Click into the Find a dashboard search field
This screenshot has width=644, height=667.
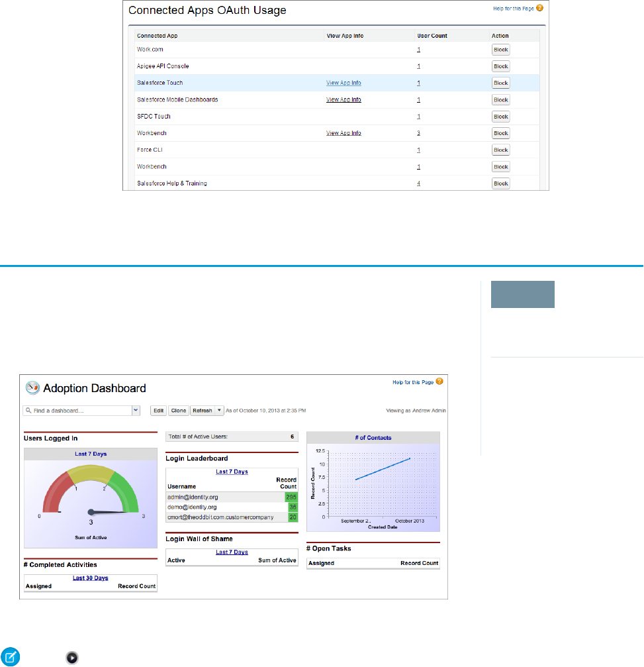click(81, 411)
